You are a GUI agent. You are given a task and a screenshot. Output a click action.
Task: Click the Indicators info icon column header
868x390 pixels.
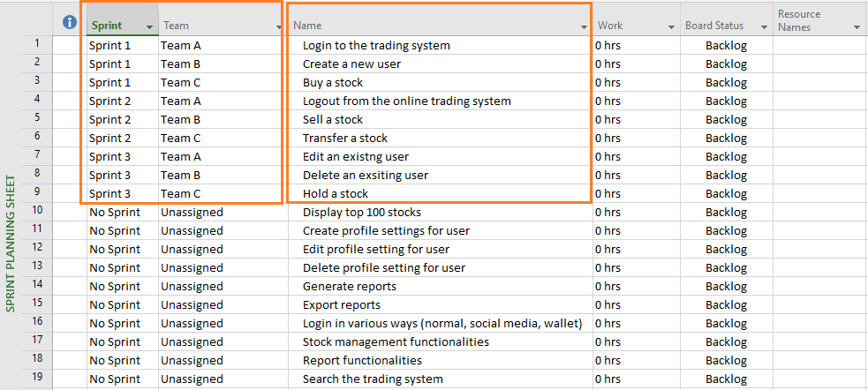[x=70, y=21]
